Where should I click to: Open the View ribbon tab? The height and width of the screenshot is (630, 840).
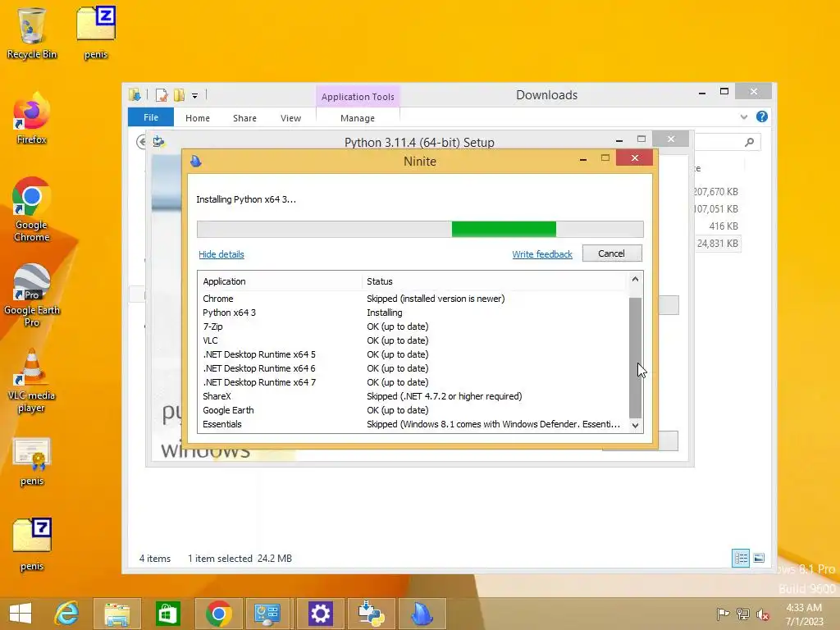(291, 118)
